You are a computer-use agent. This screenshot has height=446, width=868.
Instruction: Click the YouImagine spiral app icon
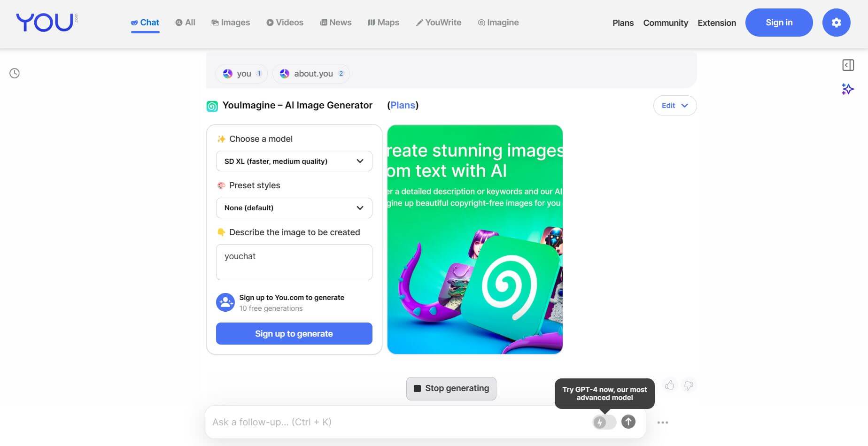point(212,107)
